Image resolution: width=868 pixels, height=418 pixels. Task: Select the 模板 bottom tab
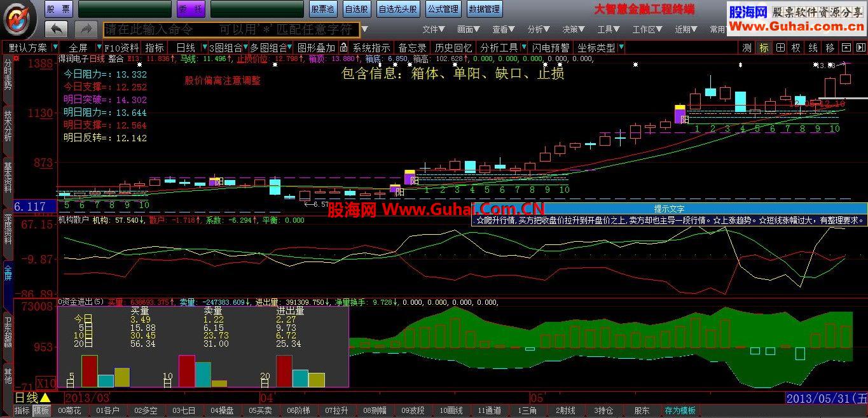coord(41,411)
